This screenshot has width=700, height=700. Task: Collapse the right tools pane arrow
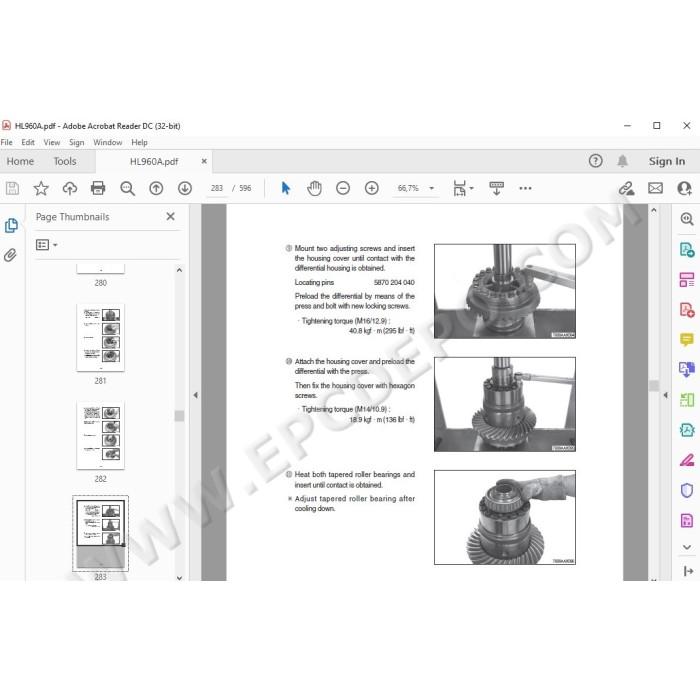point(688,571)
